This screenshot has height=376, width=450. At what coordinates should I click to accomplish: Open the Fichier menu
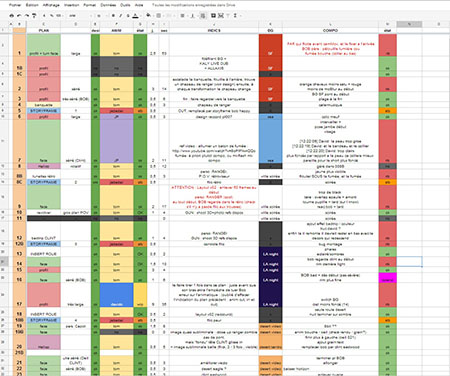[15, 5]
